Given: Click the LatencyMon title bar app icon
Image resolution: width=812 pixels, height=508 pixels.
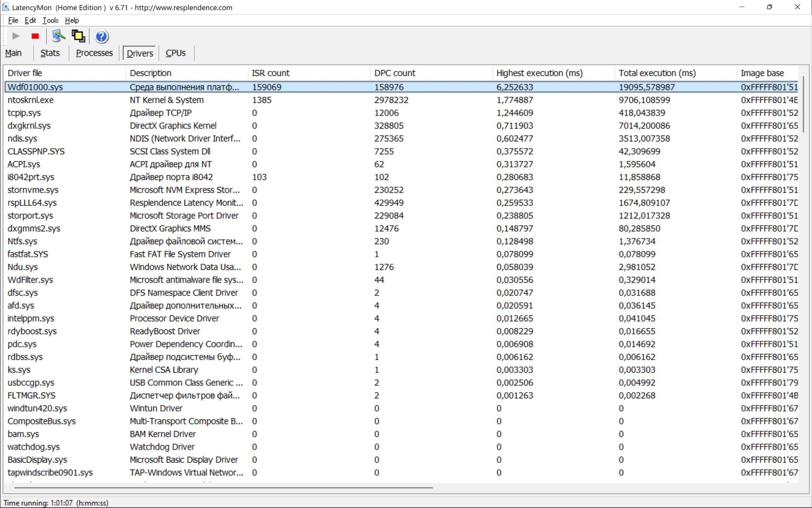Looking at the screenshot, I should click(x=6, y=7).
